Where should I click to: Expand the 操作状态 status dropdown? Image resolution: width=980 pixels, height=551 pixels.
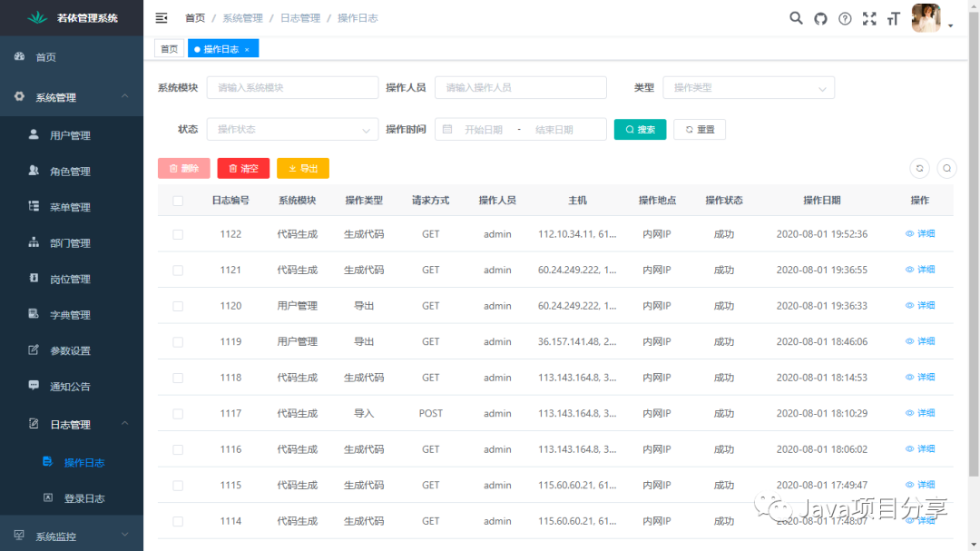point(292,130)
